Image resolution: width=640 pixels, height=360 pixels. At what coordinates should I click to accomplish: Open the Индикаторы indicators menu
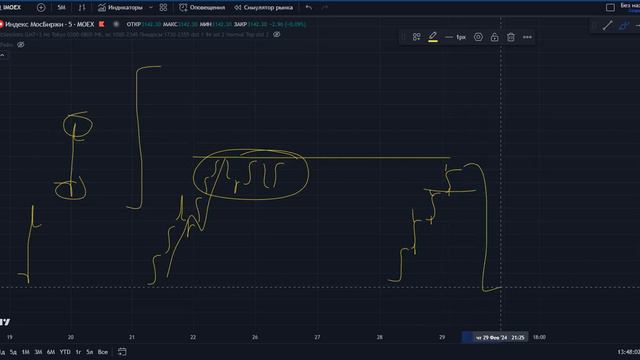[x=120, y=7]
